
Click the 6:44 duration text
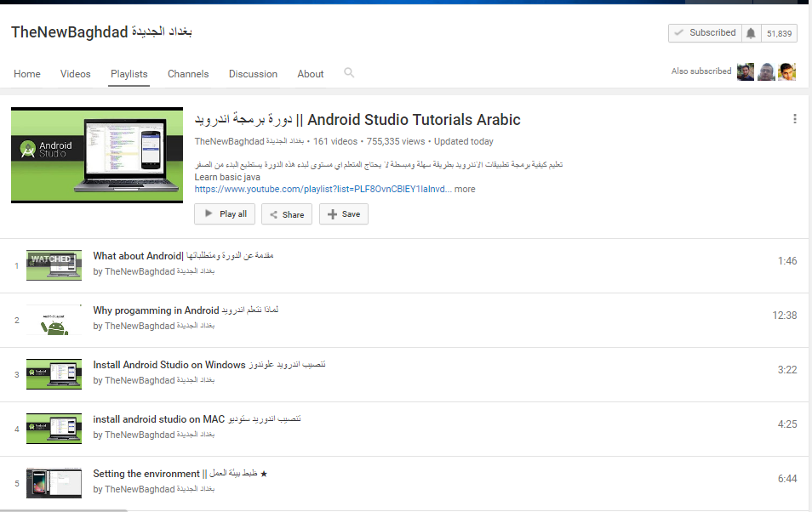[787, 478]
